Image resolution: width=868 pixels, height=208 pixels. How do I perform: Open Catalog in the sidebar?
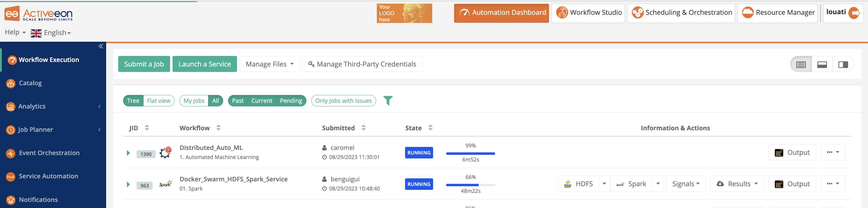pos(30,83)
